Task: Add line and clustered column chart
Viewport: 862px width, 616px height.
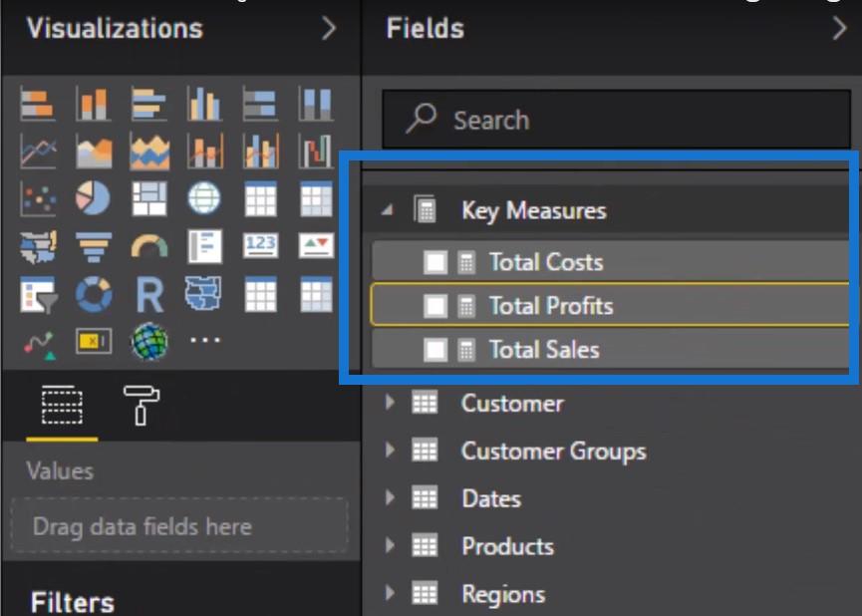Action: 260,152
